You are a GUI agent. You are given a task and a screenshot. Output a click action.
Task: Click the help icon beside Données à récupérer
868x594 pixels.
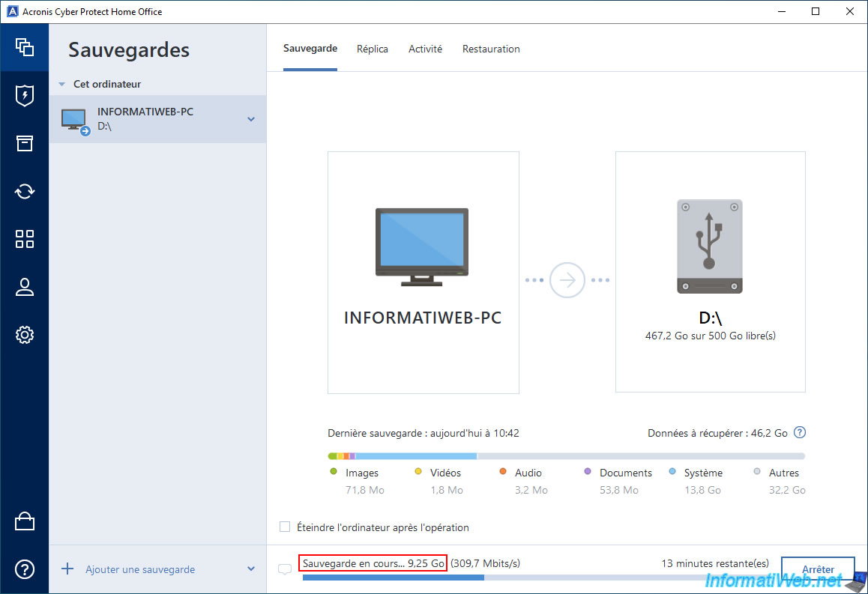799,432
